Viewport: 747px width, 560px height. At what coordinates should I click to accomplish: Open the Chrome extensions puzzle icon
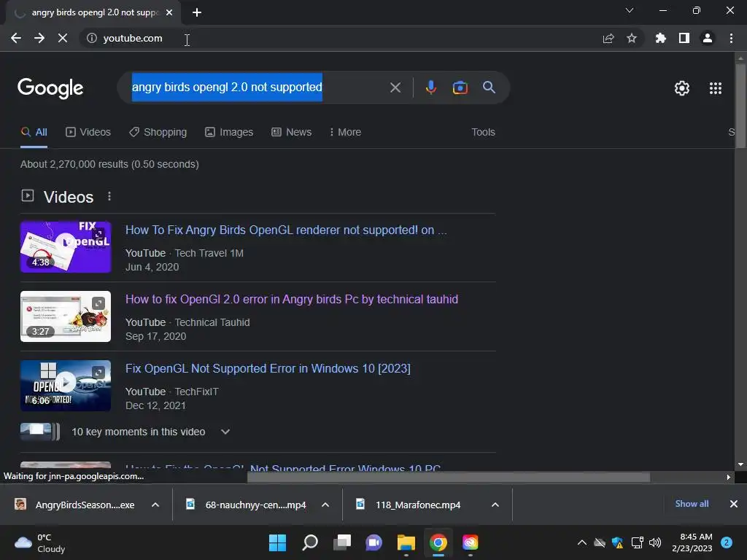661,38
